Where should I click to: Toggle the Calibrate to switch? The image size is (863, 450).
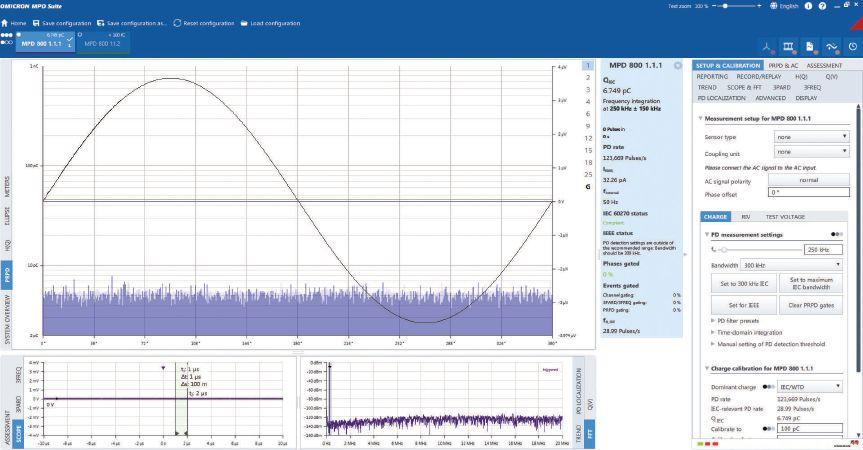point(768,428)
